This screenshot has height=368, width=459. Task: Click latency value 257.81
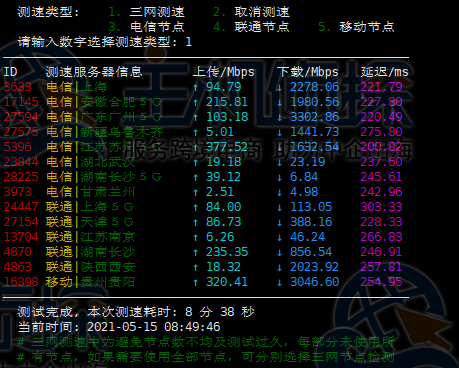[x=381, y=267]
